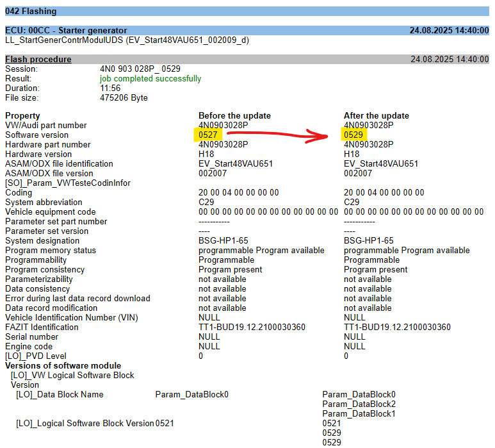This screenshot has width=495, height=448.
Task: Click the '[LO]_PVD Level' label
Action: tap(36, 356)
